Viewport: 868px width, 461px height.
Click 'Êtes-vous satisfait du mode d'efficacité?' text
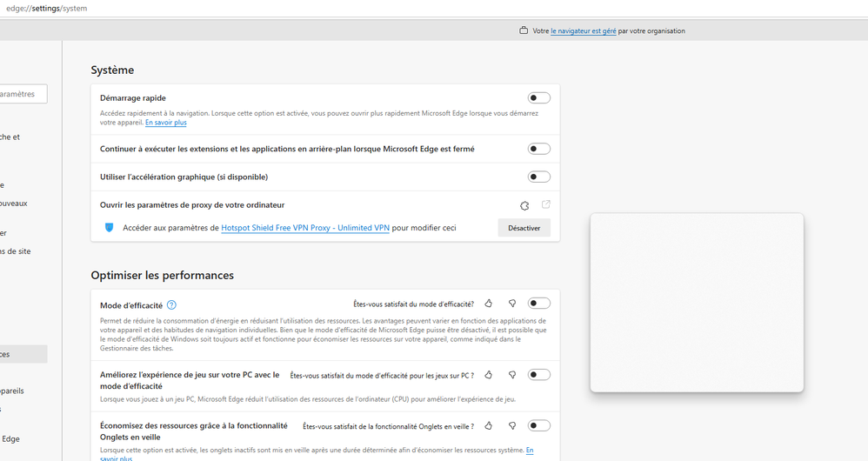pos(413,304)
